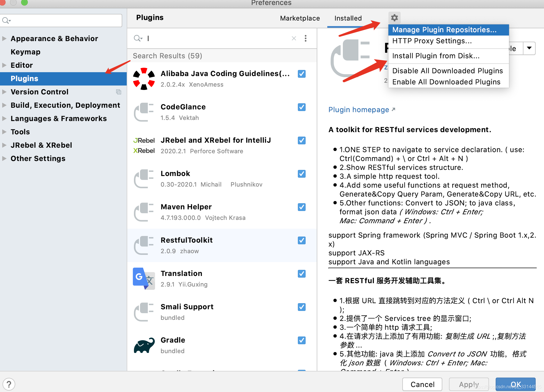The image size is (544, 392).
Task: Expand the Languages & Frameworks section
Action: tap(4, 119)
